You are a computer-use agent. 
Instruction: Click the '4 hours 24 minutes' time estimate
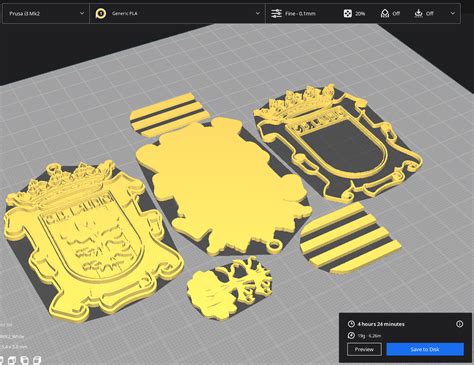point(381,324)
